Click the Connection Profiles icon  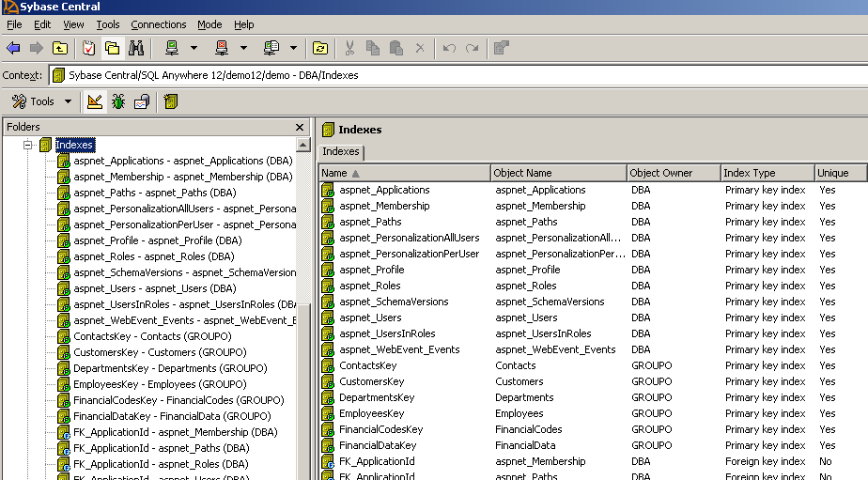pos(271,48)
